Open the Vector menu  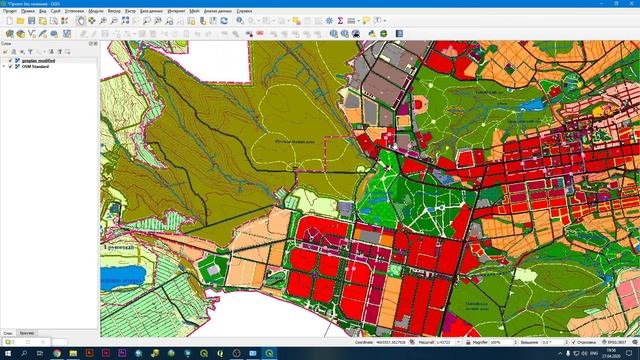click(114, 11)
